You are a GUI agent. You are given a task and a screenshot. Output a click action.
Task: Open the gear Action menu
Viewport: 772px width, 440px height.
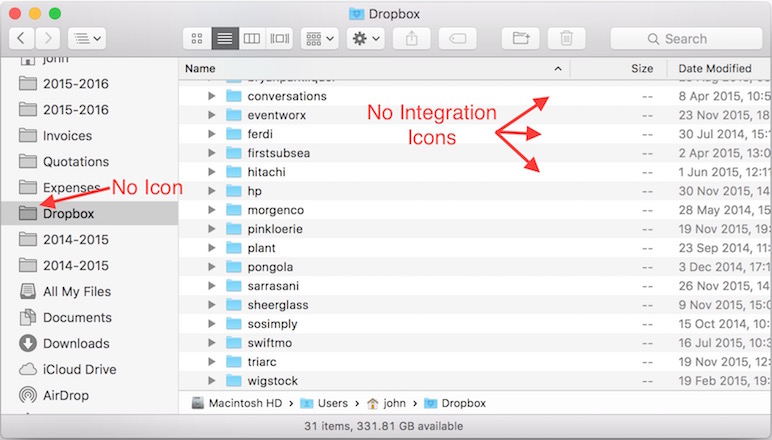click(366, 38)
